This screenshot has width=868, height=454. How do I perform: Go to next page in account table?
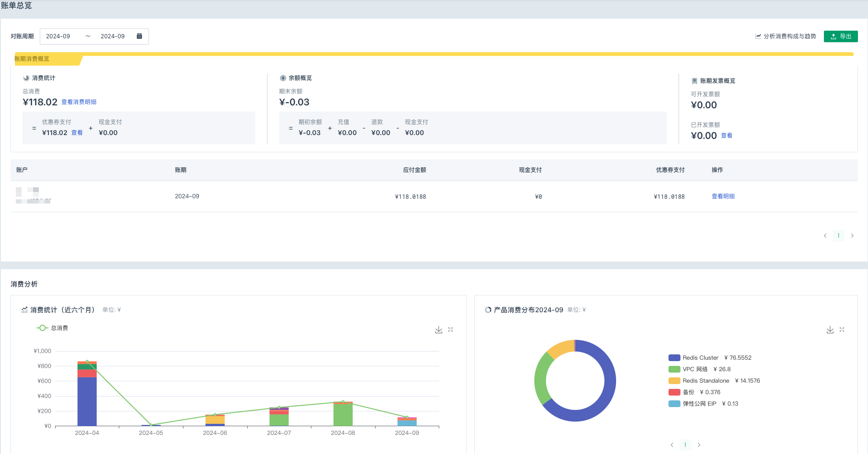852,236
